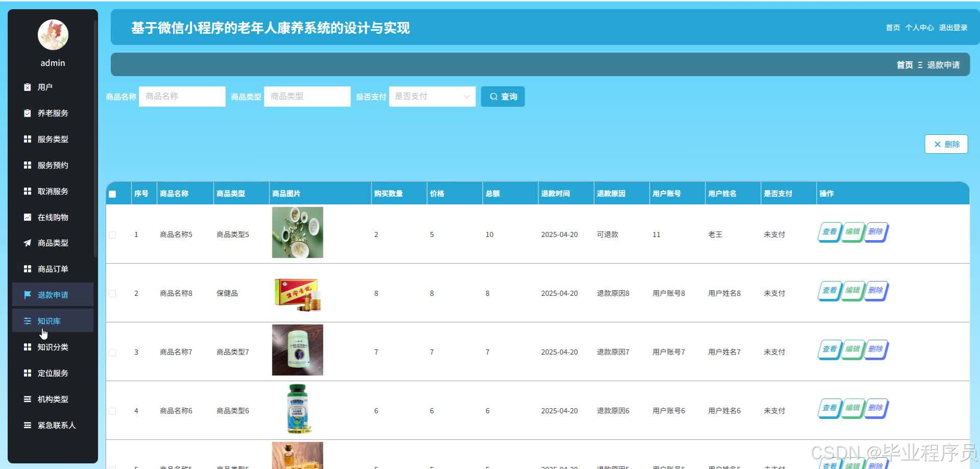This screenshot has width=980, height=469.
Task: Check the row 3 商品名称7 checkbox
Action: pyautogui.click(x=112, y=353)
